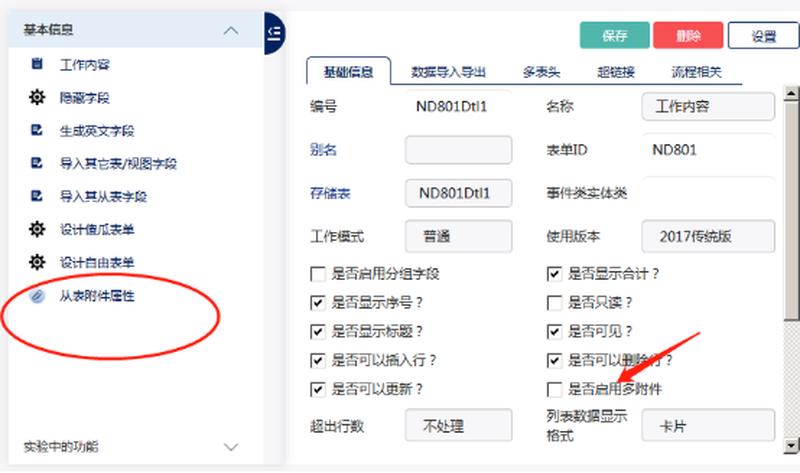Click the icon beside 导入其它表/视图字段
The image size is (800, 473).
[x=37, y=163]
